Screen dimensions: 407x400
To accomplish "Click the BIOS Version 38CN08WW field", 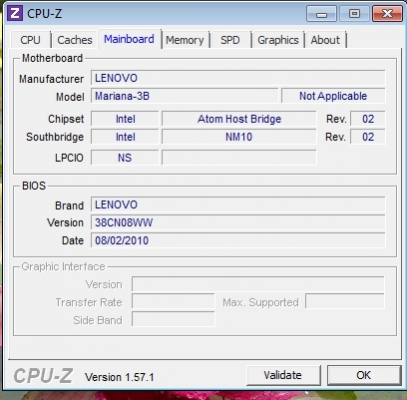I will tap(238, 223).
